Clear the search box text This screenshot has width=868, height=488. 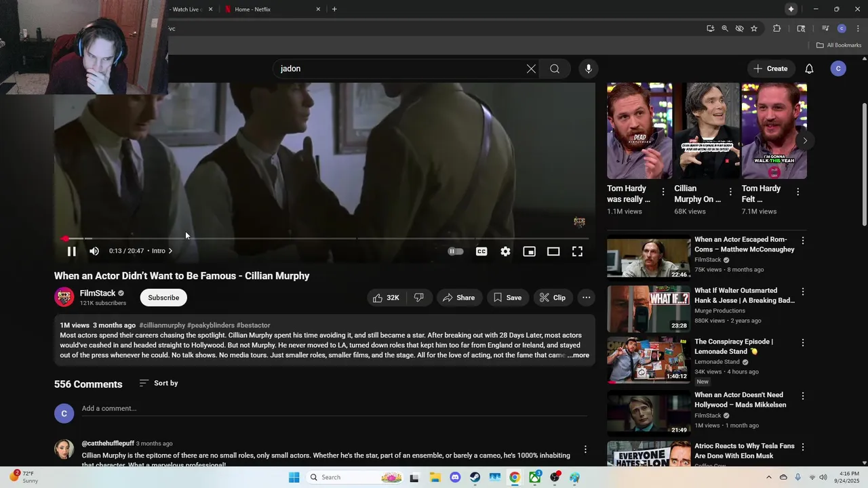(531, 68)
